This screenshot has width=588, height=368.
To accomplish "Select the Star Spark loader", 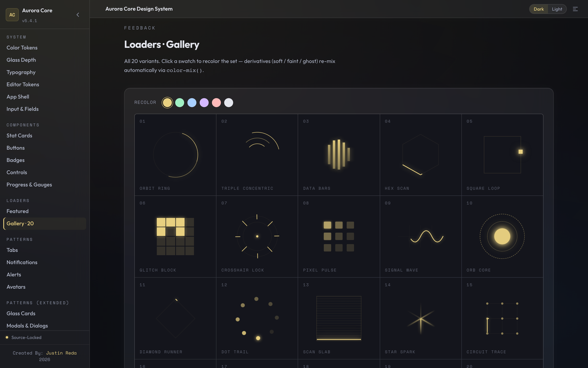I will tap(421, 318).
